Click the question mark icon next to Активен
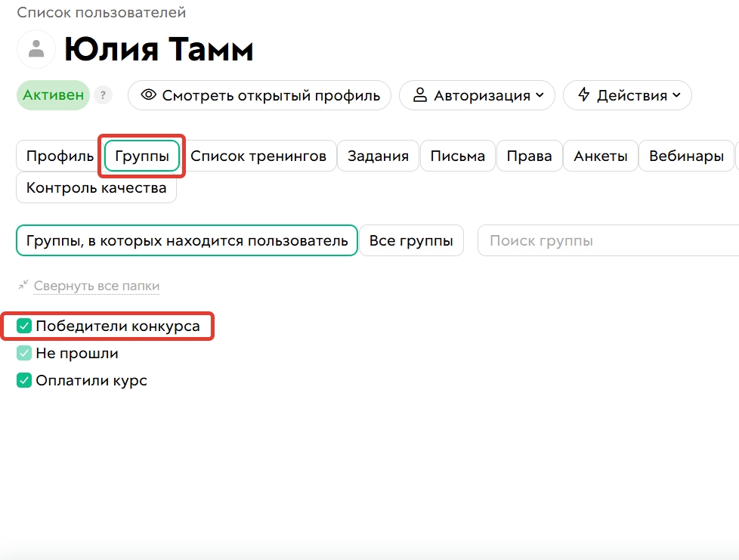 point(103,95)
